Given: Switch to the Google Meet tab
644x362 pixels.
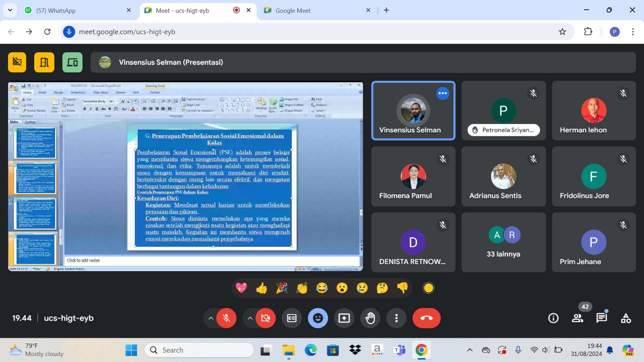Looking at the screenshot, I should 314,10.
